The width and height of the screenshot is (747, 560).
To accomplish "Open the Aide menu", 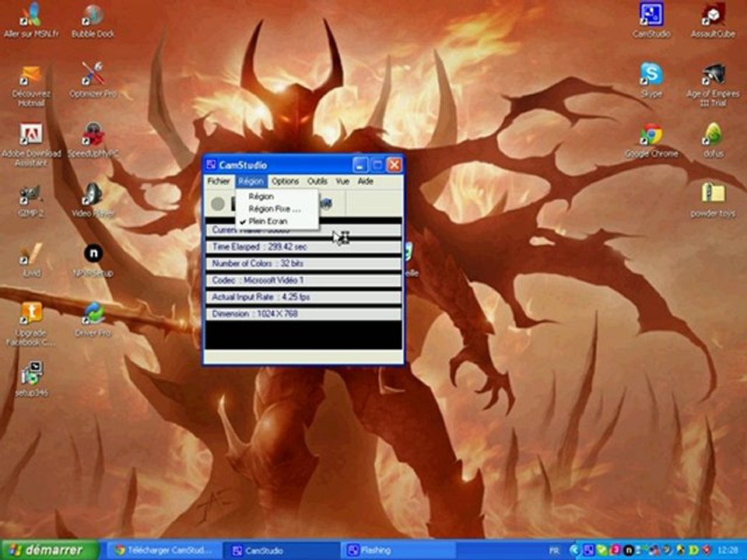I will [366, 181].
